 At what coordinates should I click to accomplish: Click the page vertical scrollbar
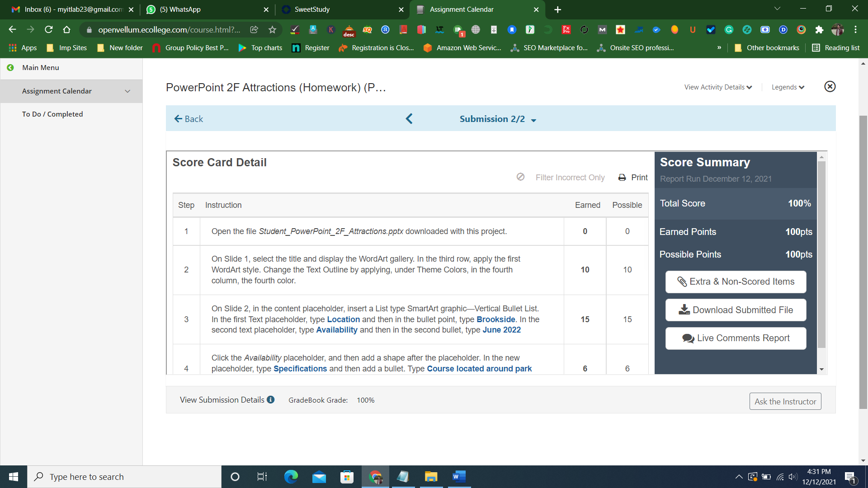863,262
